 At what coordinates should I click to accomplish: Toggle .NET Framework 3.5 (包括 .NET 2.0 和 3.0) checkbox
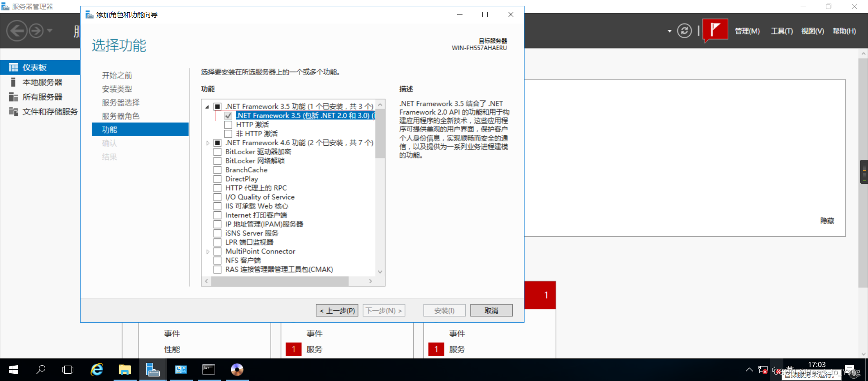pyautogui.click(x=228, y=115)
